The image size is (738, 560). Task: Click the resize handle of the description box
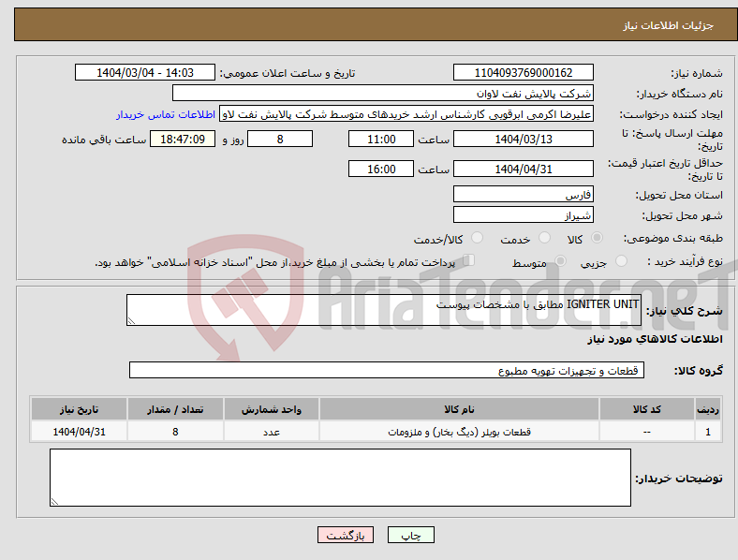point(131,321)
